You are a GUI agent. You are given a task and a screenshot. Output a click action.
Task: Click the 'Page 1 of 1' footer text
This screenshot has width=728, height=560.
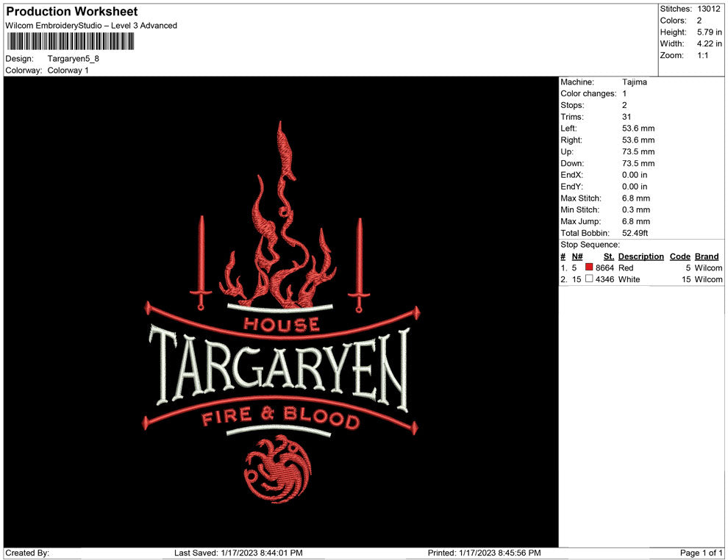click(701, 553)
